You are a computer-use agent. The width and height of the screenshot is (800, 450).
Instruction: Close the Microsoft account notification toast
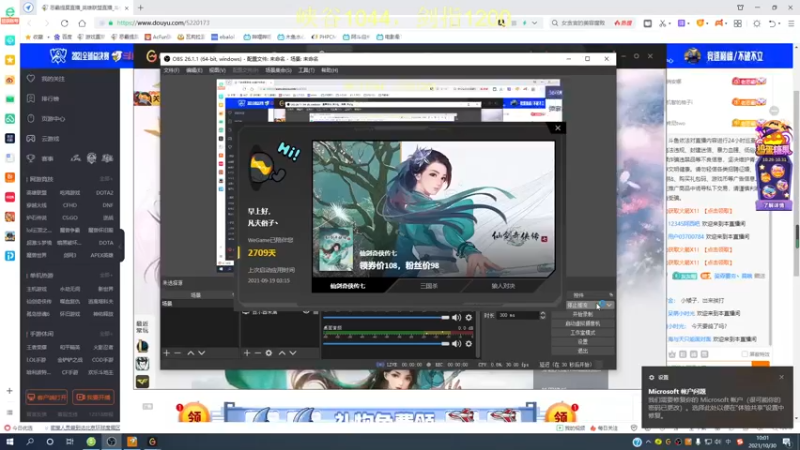click(x=781, y=377)
